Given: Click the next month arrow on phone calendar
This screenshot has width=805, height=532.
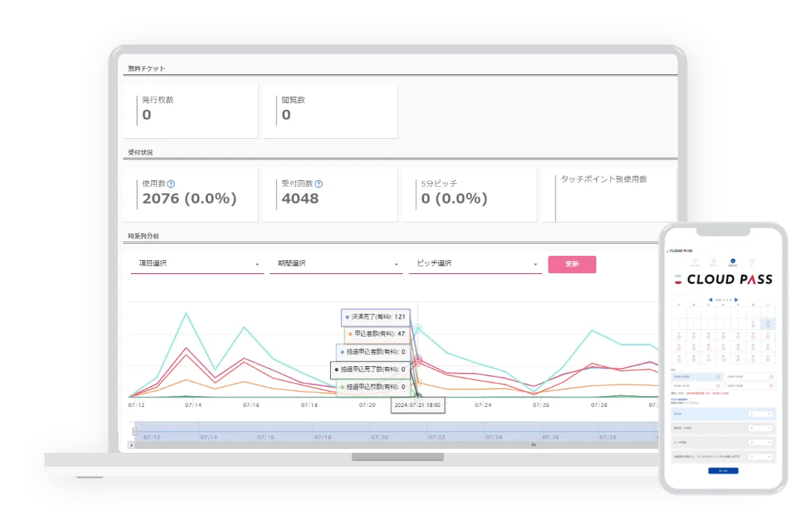Looking at the screenshot, I should (736, 299).
